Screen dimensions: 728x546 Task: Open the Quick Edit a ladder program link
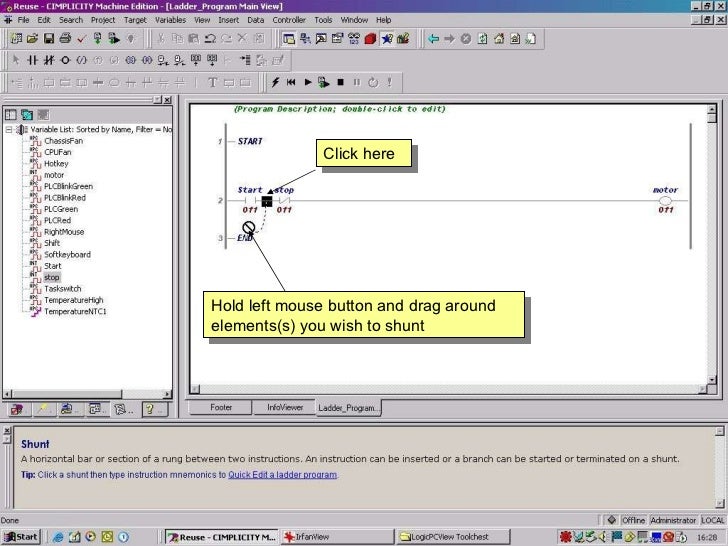pos(282,474)
